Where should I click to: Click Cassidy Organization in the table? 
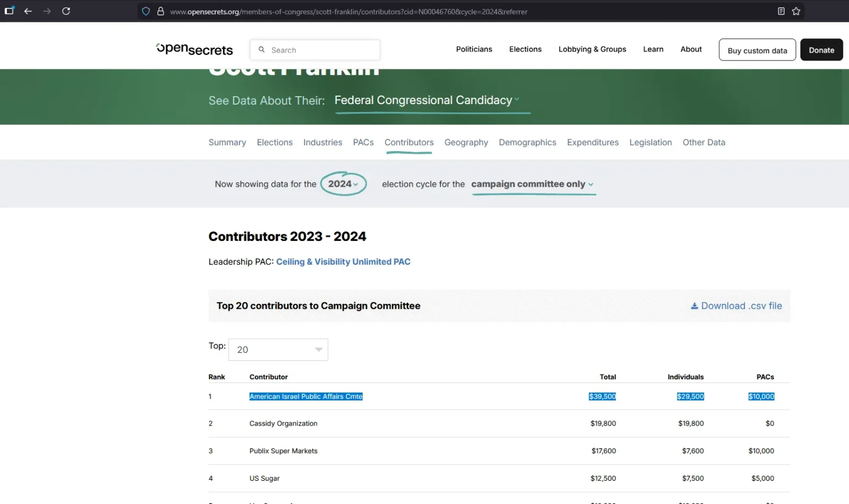coord(284,424)
